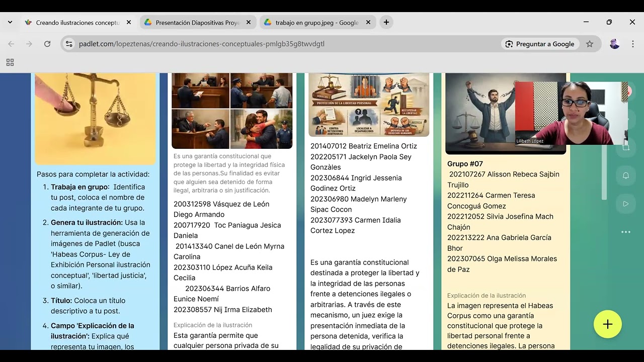Click paragraph 'Esta garantía permite que cualquier persona'
This screenshot has height=362, width=644.
click(226, 340)
